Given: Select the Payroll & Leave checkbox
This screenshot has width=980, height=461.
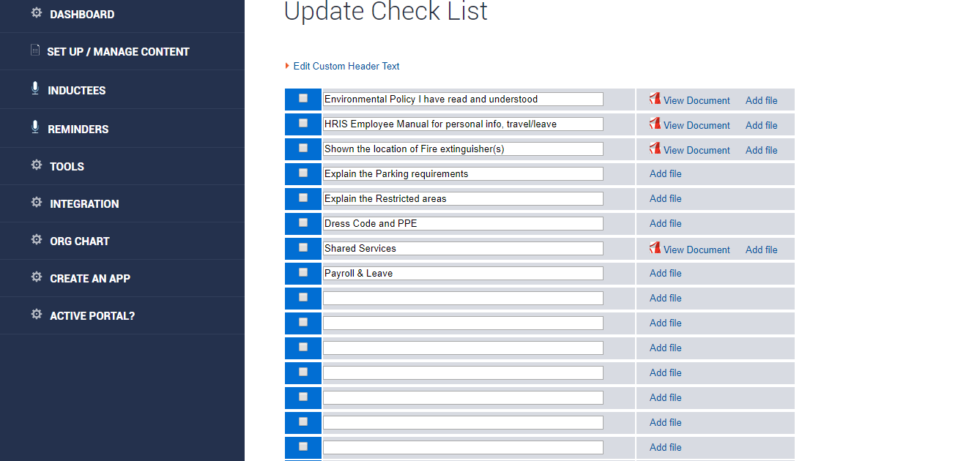Looking at the screenshot, I should 303,272.
